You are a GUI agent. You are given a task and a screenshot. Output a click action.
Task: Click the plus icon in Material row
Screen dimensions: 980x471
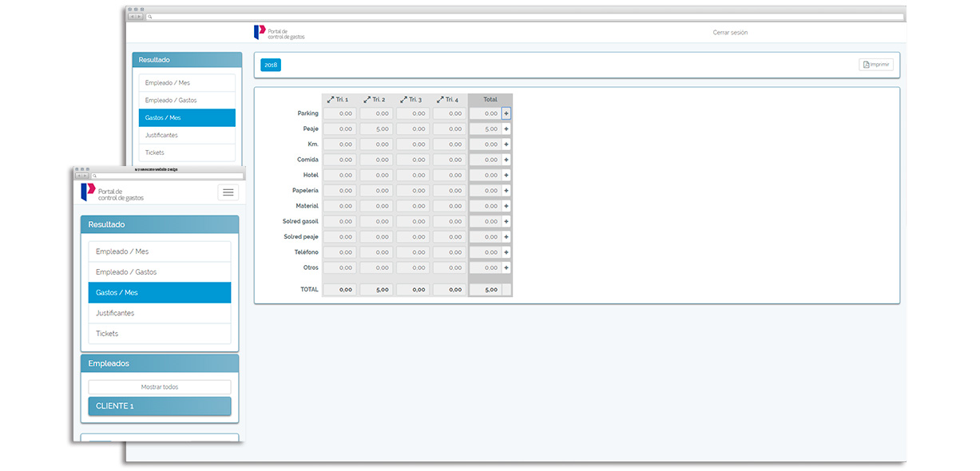pos(506,206)
